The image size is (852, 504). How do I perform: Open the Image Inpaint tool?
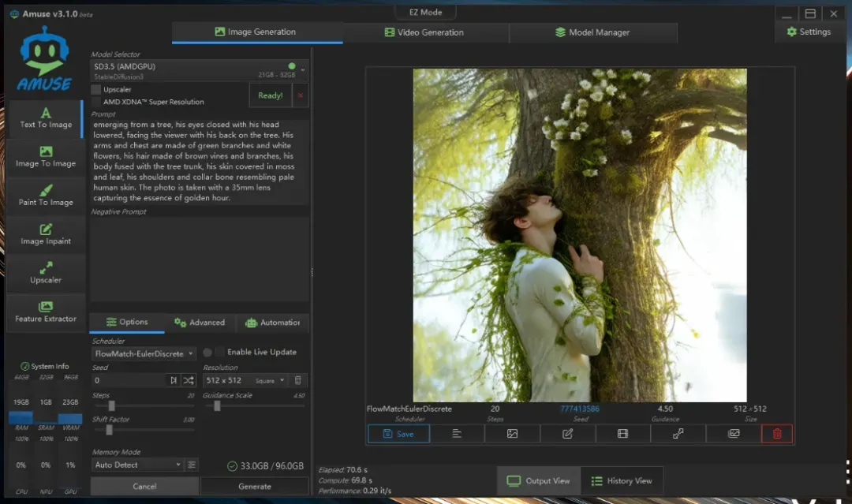pyautogui.click(x=46, y=234)
